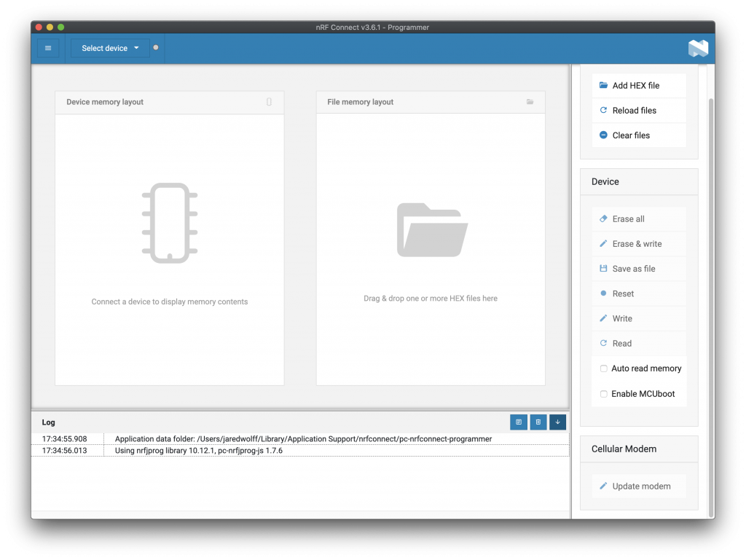Tick the Enable MCUboot checkbox
The image size is (746, 560).
click(604, 394)
